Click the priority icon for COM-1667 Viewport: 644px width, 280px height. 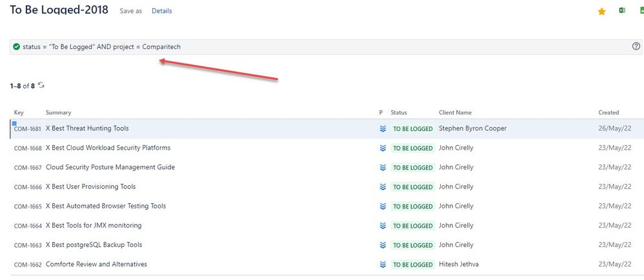coord(383,168)
